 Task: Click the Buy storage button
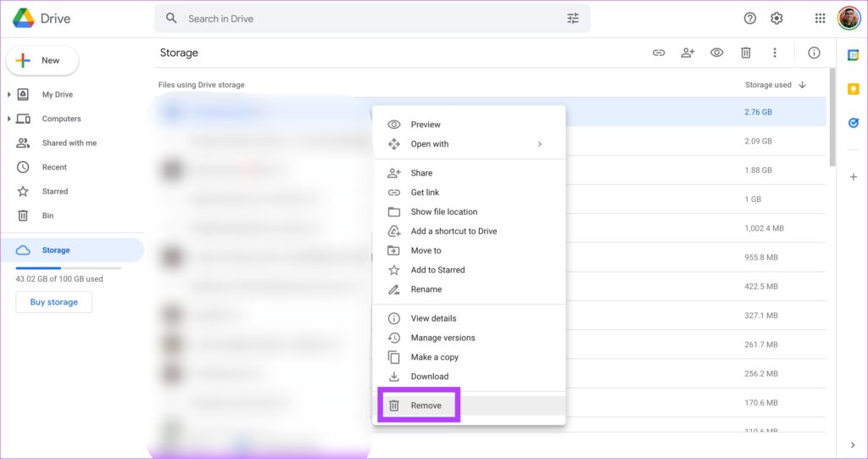pyautogui.click(x=53, y=302)
